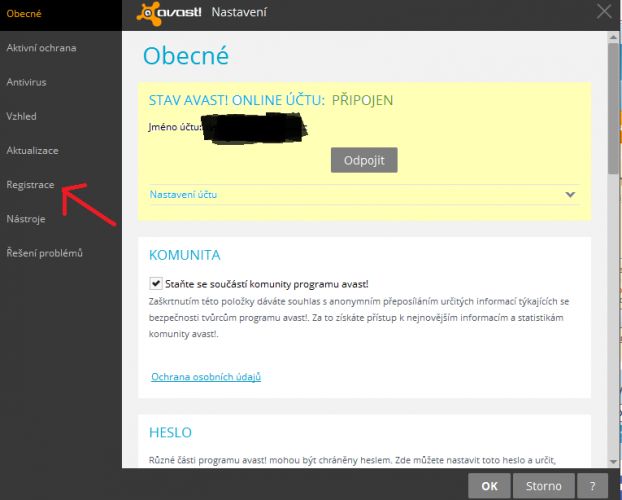
Task: Confirm settings with OK
Action: (x=489, y=486)
